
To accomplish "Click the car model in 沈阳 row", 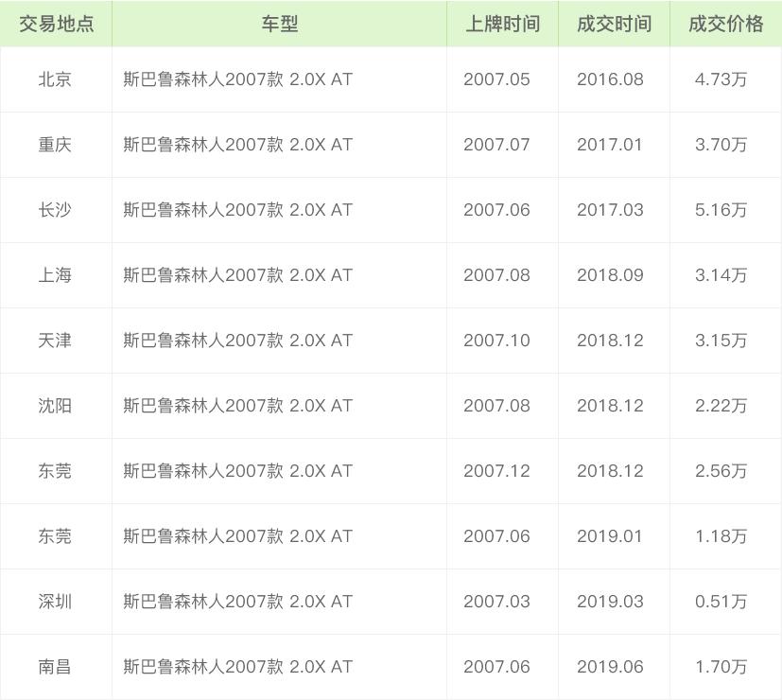I will [x=238, y=406].
